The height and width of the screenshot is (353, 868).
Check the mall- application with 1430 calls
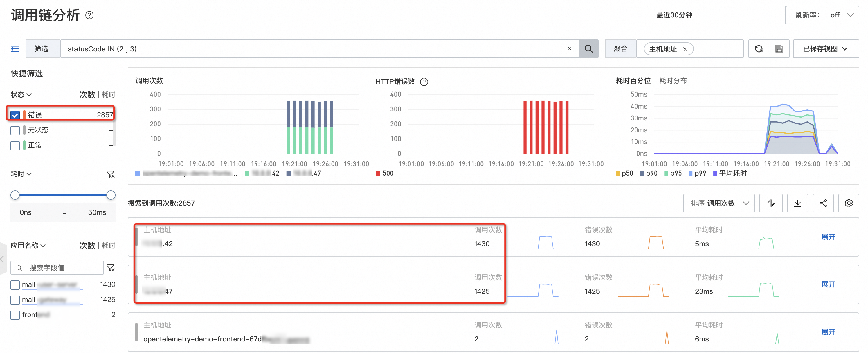click(x=15, y=284)
